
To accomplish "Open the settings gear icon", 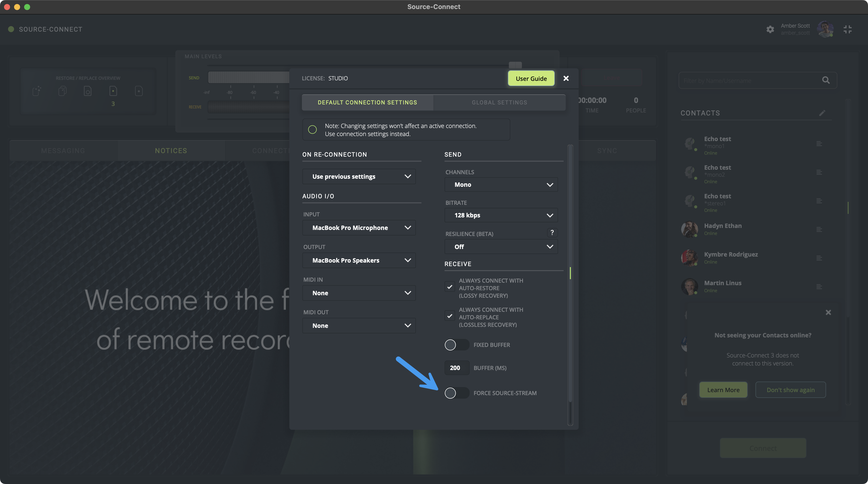I will 770,29.
